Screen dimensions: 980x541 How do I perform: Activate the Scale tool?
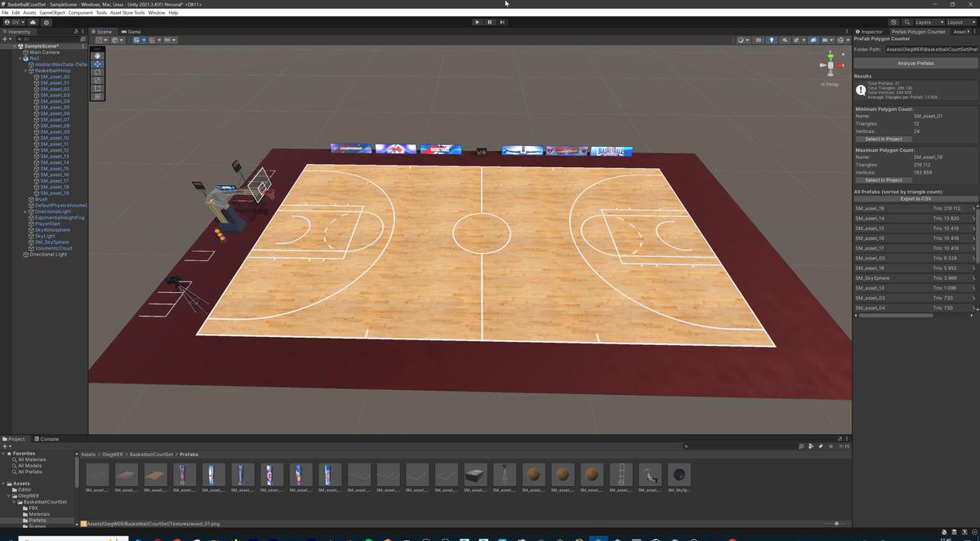(x=97, y=80)
